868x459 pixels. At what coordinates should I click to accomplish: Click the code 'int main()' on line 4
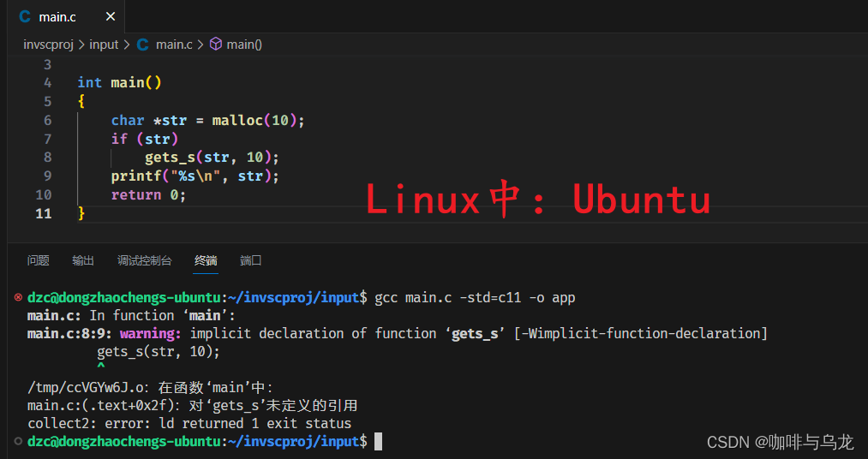coord(120,83)
